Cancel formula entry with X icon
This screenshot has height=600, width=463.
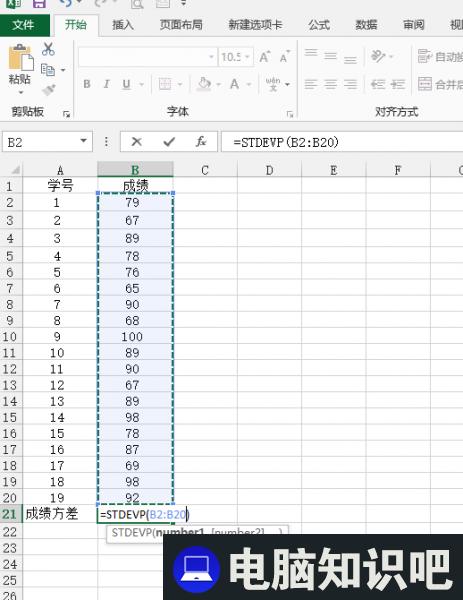137,142
